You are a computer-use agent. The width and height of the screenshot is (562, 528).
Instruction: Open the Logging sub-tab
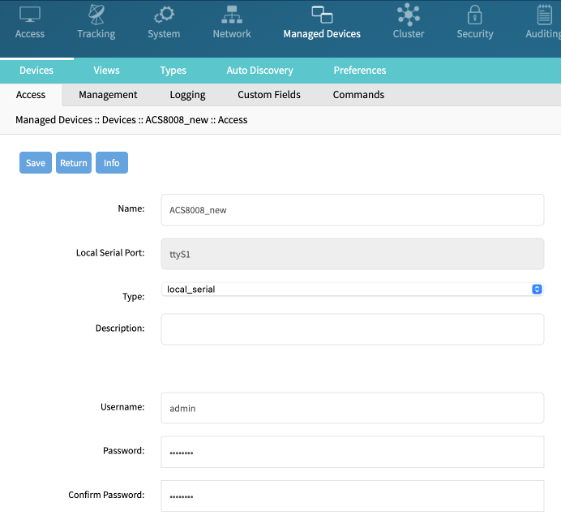pos(187,95)
